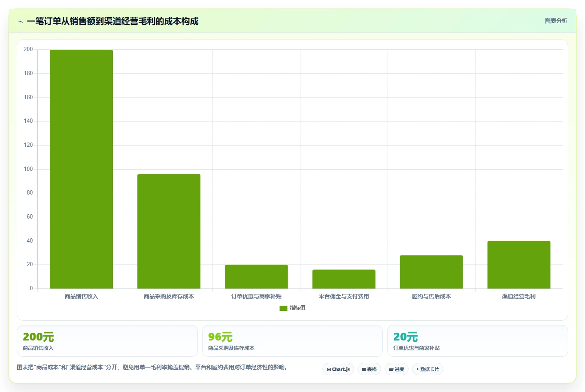Open the 96元 商品采购及库存成本 card
The image size is (585, 392).
click(x=292, y=341)
